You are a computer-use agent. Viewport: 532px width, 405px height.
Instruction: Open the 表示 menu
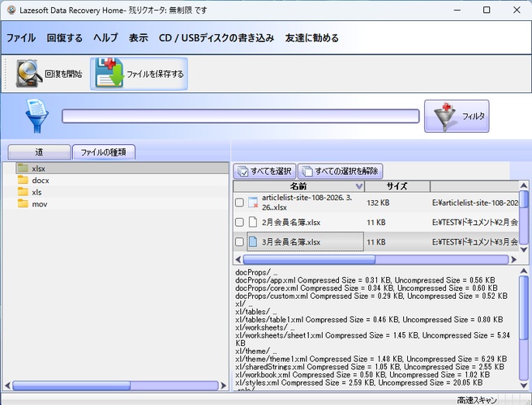click(139, 37)
